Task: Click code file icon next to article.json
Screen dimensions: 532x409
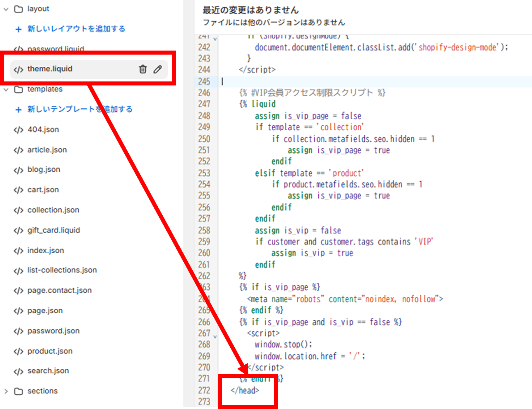Action: click(x=18, y=150)
